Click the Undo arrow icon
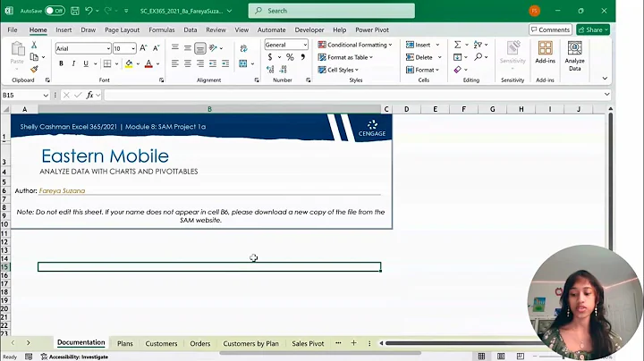Viewport: 644px width, 361px height. (x=89, y=11)
